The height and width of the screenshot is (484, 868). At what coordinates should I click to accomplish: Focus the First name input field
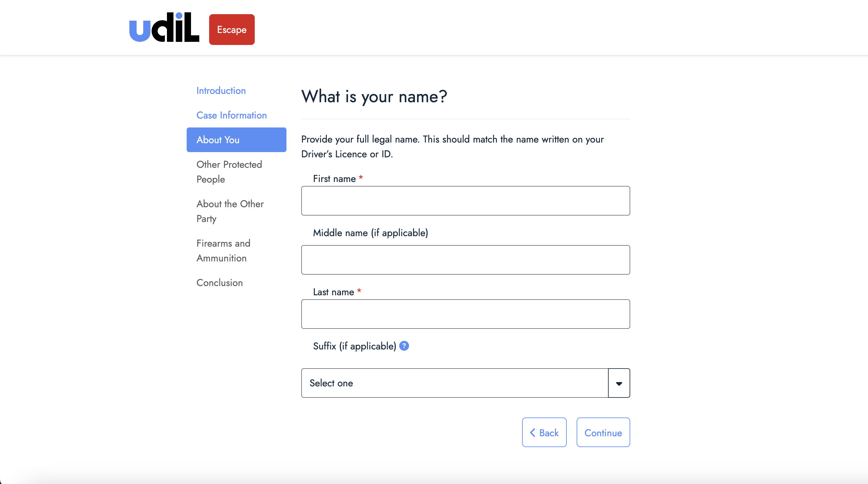[465, 201]
